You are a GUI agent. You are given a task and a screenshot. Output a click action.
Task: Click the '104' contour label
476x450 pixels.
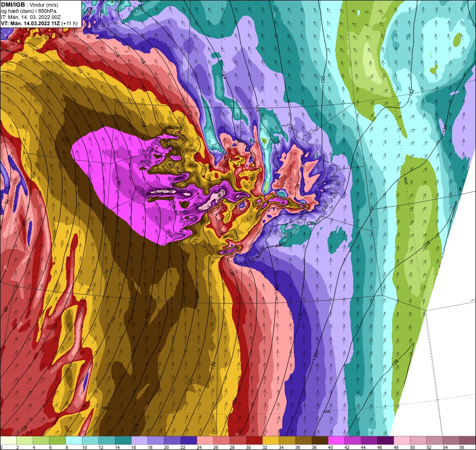click(89, 176)
